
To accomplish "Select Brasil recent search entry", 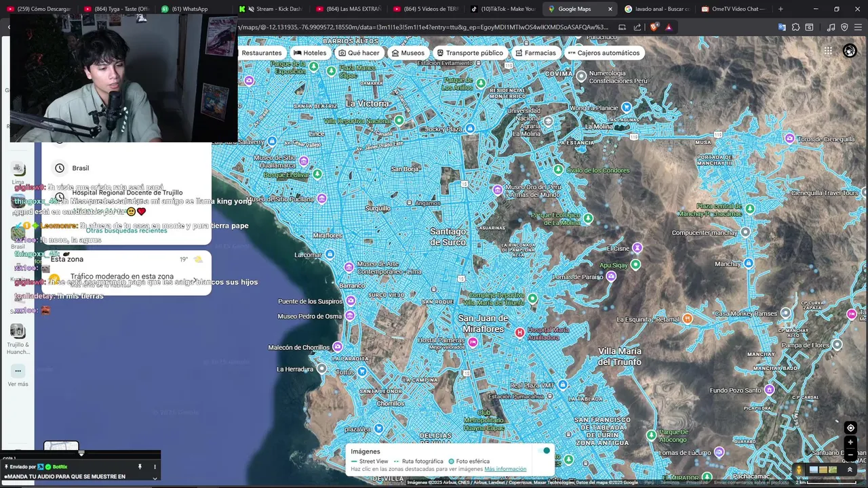I will click(x=126, y=168).
